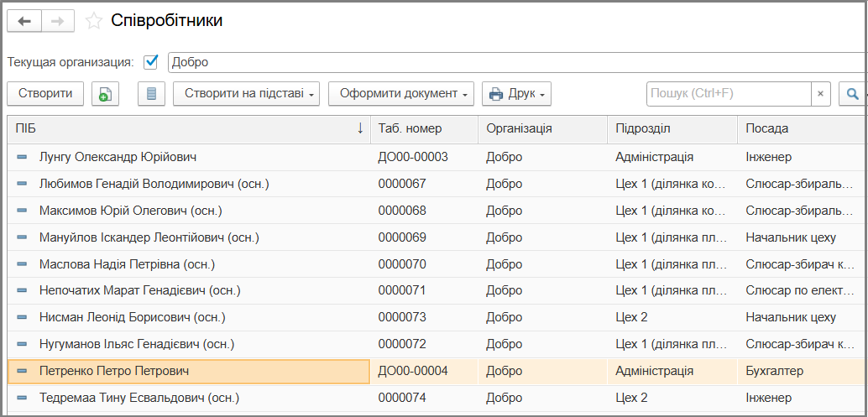Click the row icon of Любимов Генадій Володимирович
The width and height of the screenshot is (868, 417).
tap(22, 184)
